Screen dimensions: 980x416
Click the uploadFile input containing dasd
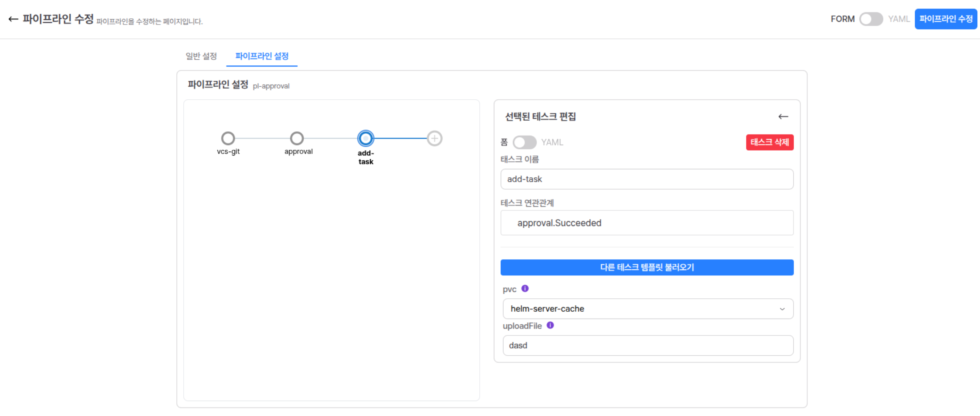[648, 345]
